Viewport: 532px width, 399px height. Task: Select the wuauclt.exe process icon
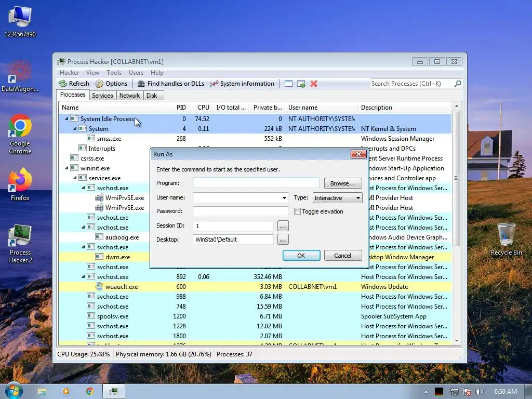click(99, 286)
